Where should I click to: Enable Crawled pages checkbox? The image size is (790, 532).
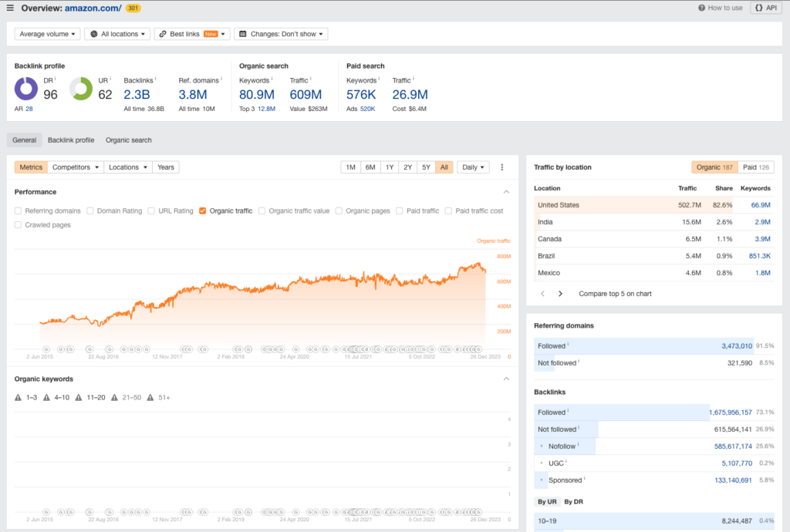(19, 225)
